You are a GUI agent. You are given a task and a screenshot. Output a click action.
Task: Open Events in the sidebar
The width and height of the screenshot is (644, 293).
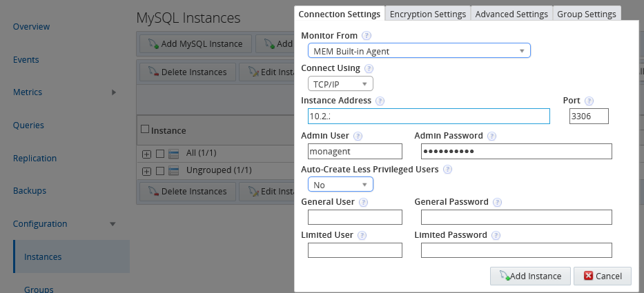tap(26, 60)
